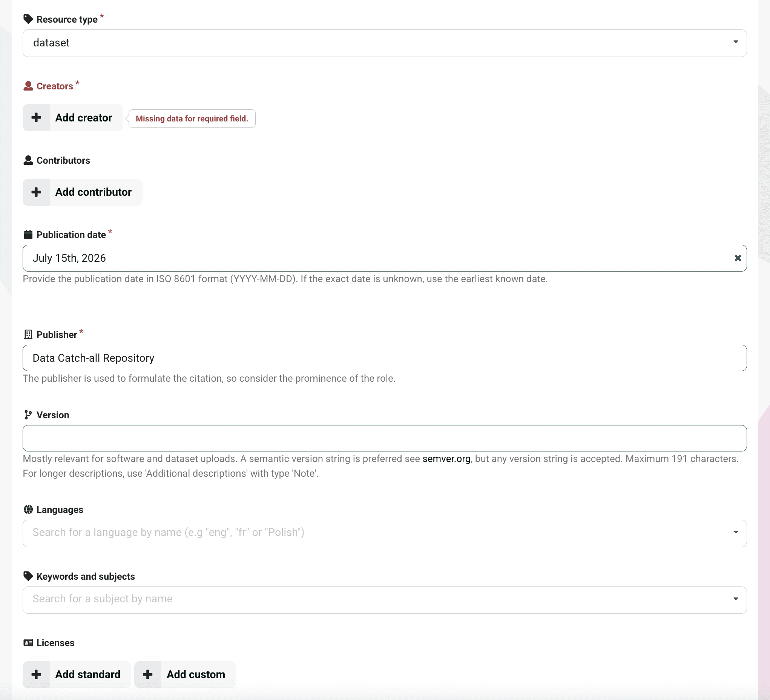Click the Licenses label

(x=55, y=643)
